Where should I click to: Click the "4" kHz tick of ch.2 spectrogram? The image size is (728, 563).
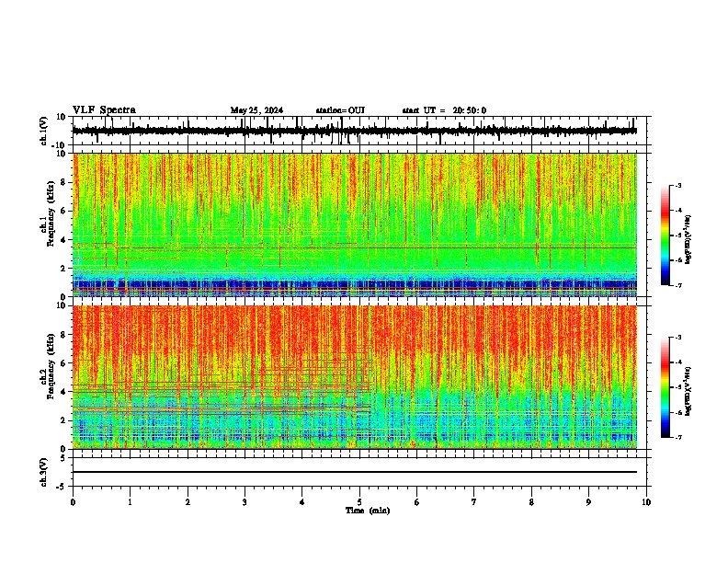(63, 392)
